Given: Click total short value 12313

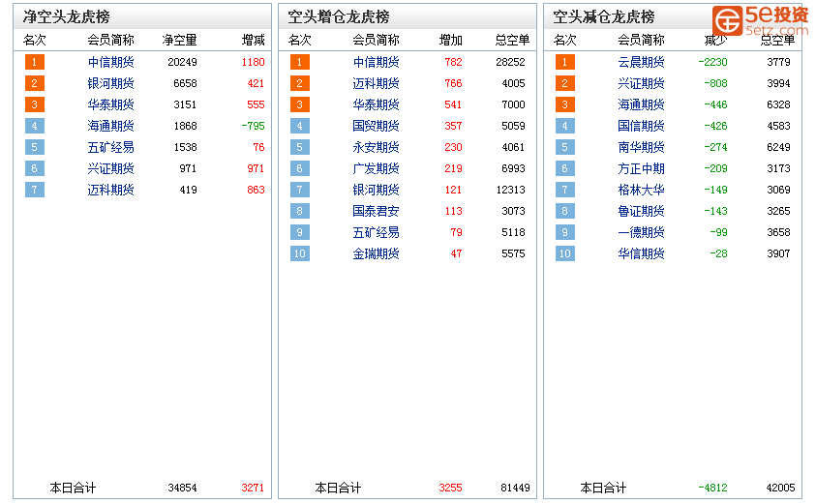Looking at the screenshot, I should click(x=510, y=191).
